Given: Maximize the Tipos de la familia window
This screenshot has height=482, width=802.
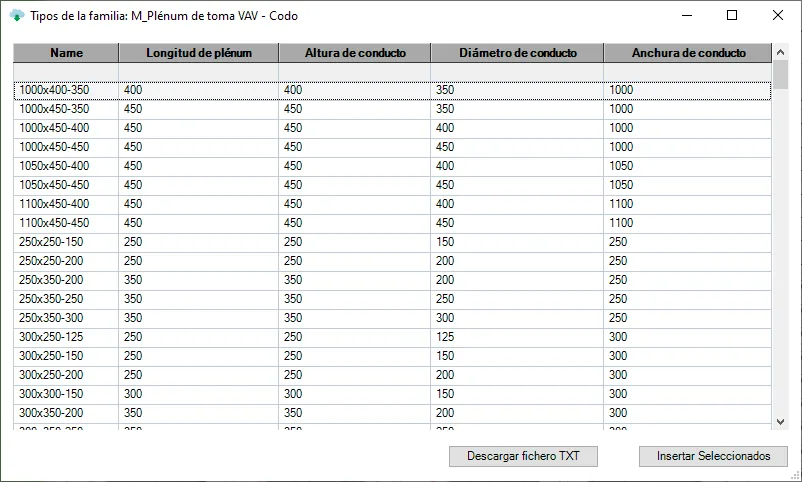Looking at the screenshot, I should tap(732, 15).
